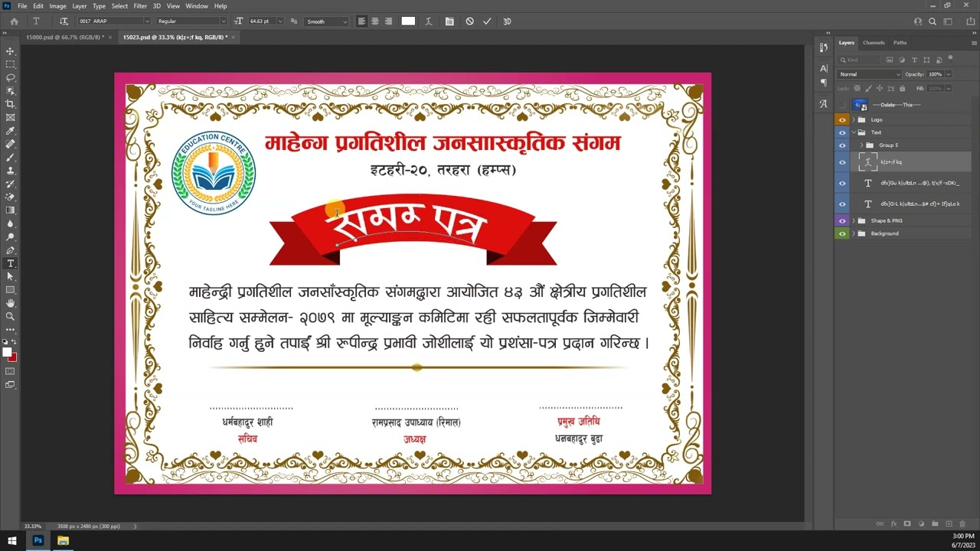Collapse the Text group

pos(854,132)
